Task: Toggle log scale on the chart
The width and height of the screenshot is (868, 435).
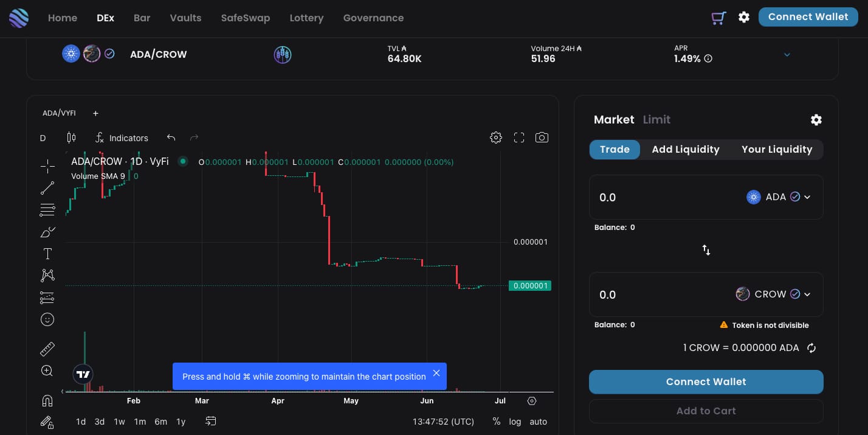Action: pos(515,422)
